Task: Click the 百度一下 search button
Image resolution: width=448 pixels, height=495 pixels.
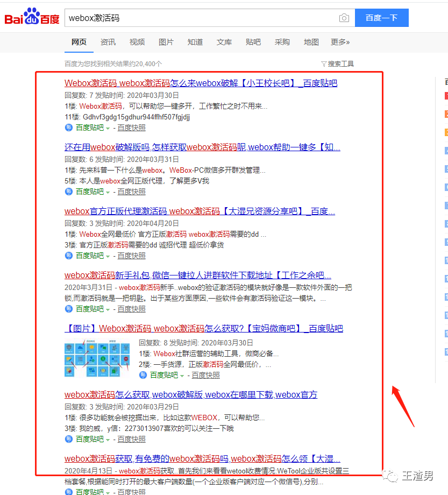Action: pyautogui.click(x=381, y=18)
